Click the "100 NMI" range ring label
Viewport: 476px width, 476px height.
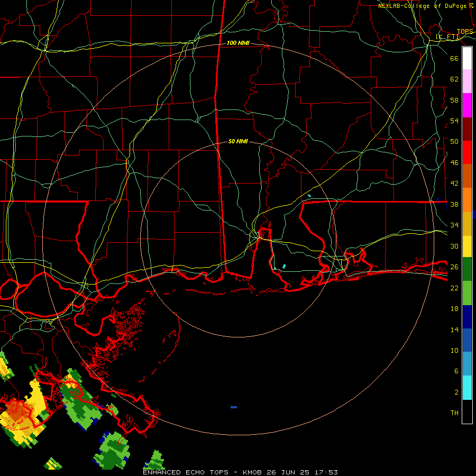(239, 43)
